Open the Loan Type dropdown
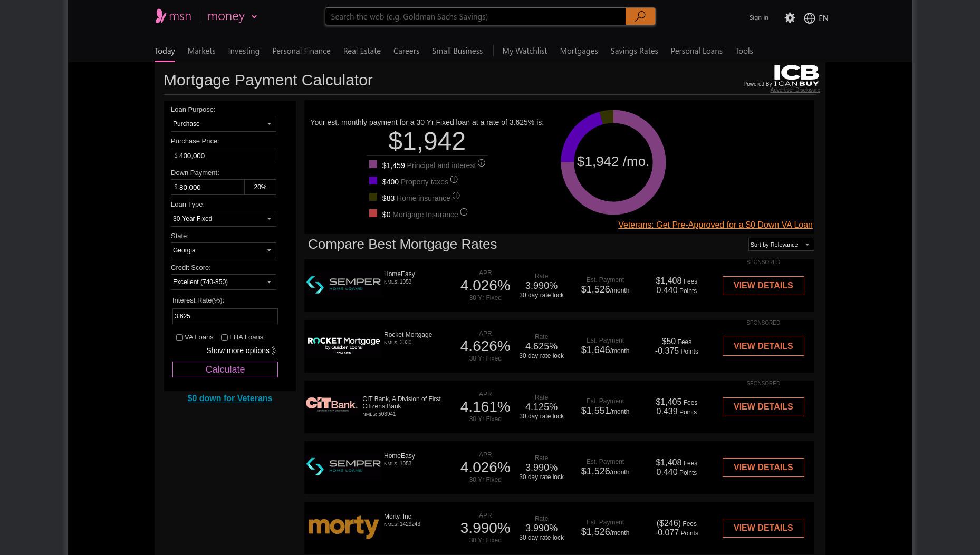980x555 pixels. point(224,219)
